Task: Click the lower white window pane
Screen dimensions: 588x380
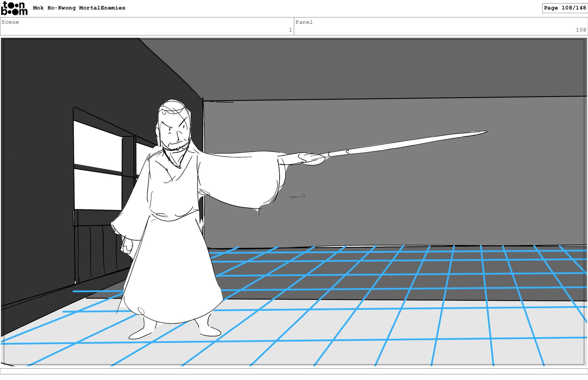Action: click(97, 190)
